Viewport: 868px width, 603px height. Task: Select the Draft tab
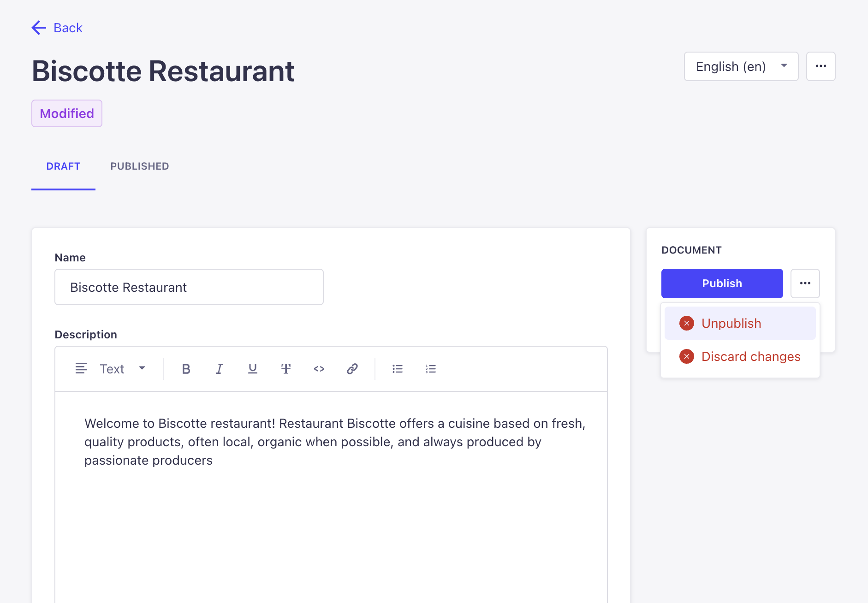(63, 166)
